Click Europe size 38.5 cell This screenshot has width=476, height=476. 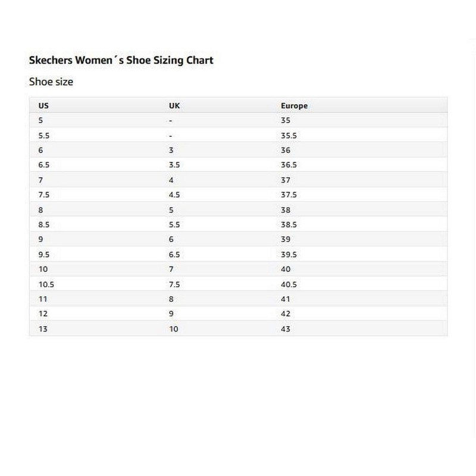tap(289, 224)
